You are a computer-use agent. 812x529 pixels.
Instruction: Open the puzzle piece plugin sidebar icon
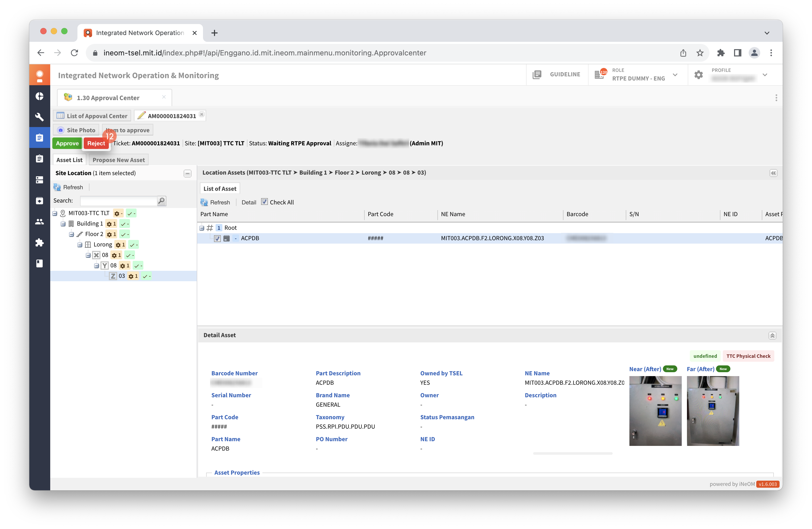click(x=40, y=242)
